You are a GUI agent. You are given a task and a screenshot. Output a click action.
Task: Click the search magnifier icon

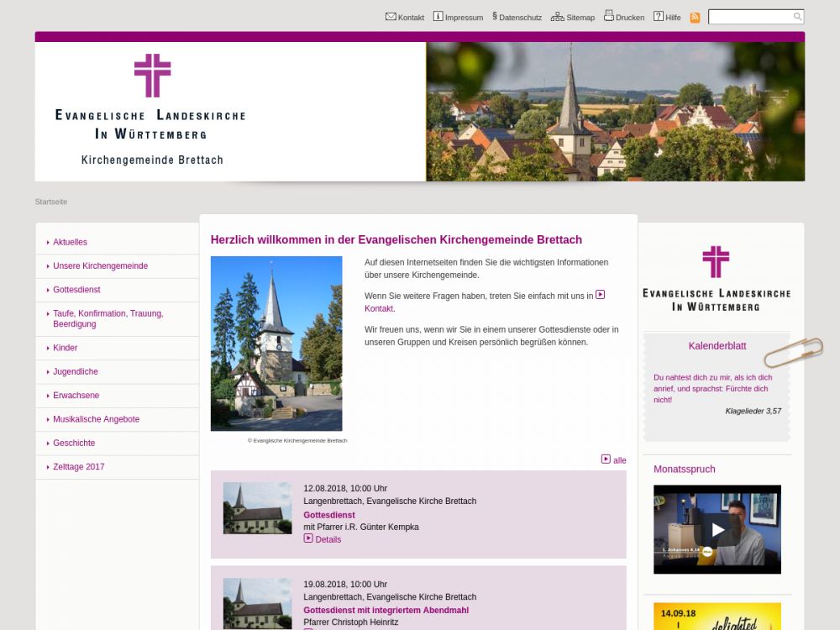797,17
